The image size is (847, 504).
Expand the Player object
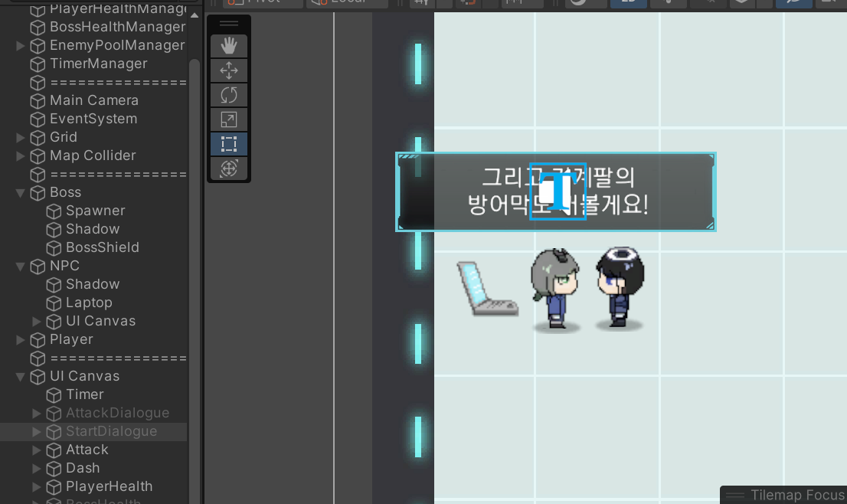pos(21,340)
